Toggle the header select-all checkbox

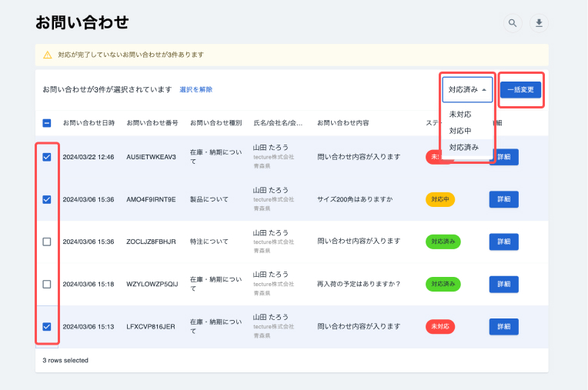(47, 123)
